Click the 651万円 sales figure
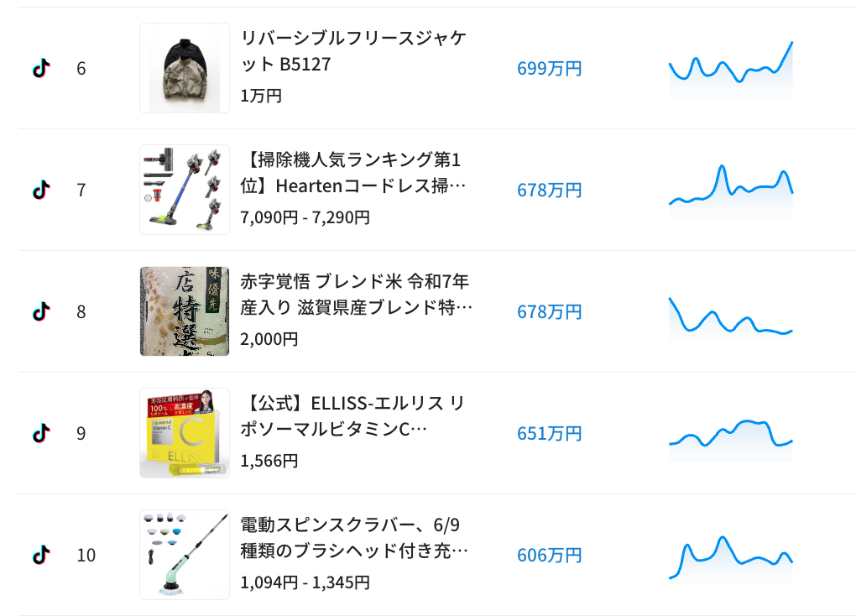 549,434
